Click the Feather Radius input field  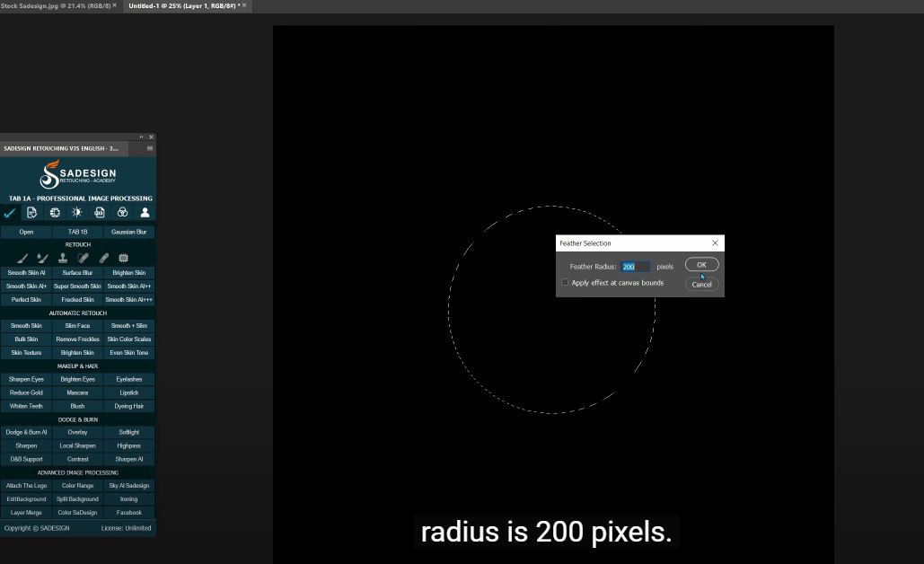point(635,267)
